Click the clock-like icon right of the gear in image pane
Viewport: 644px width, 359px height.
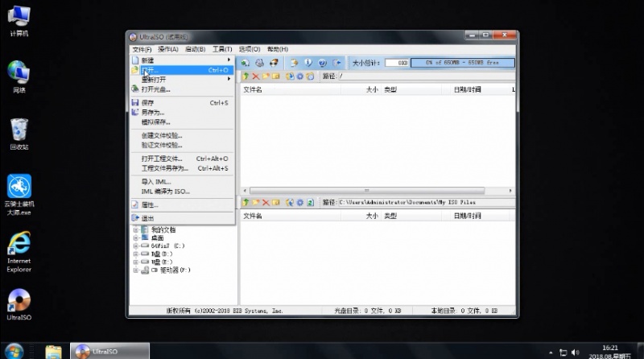point(310,76)
